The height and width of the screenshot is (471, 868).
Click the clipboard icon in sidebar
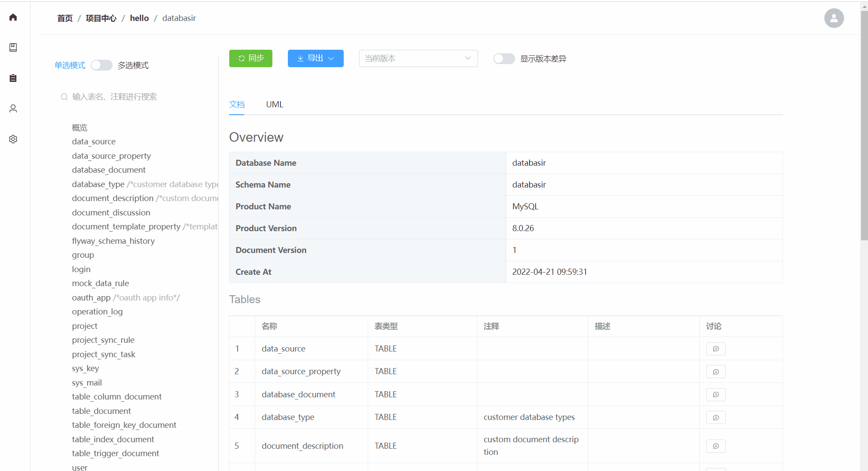tap(13, 78)
